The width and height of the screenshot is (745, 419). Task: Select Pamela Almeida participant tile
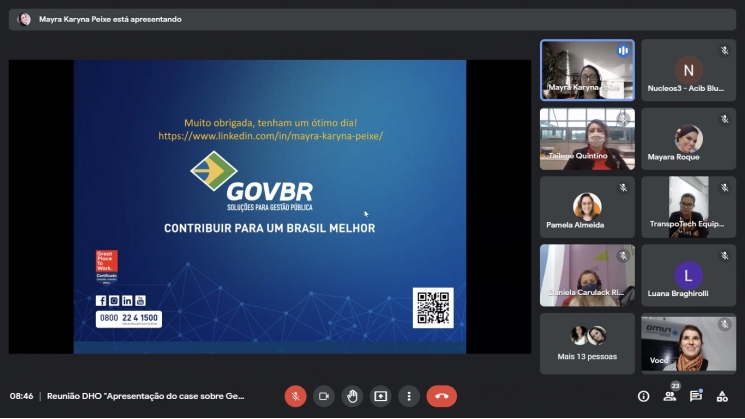coord(587,207)
